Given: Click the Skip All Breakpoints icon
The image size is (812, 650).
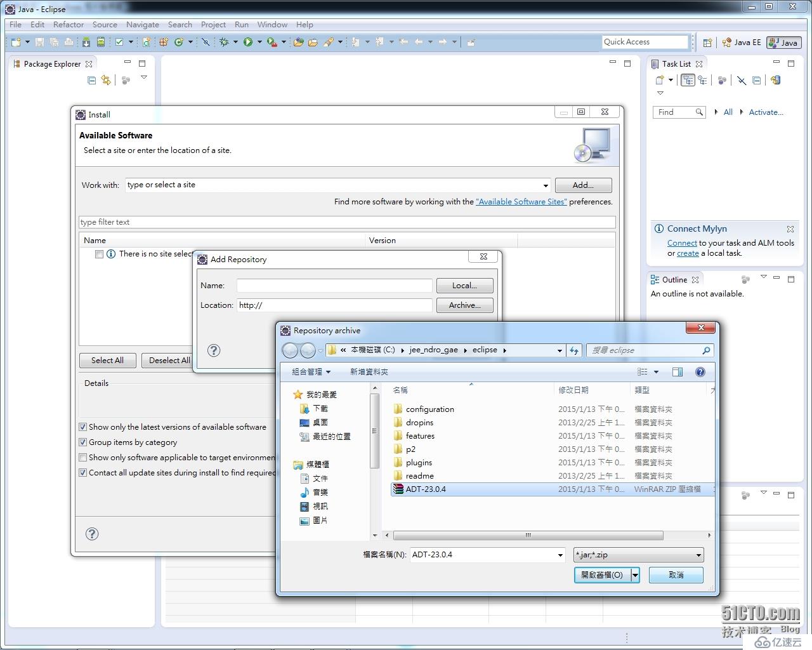Looking at the screenshot, I should 206,42.
